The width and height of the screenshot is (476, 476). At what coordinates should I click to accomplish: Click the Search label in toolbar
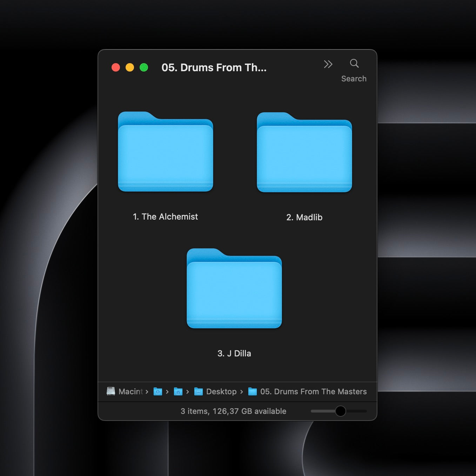[x=354, y=79]
